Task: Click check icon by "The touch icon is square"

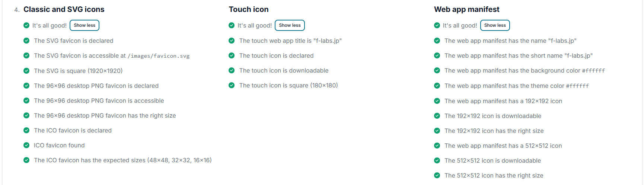Action: coord(232,85)
